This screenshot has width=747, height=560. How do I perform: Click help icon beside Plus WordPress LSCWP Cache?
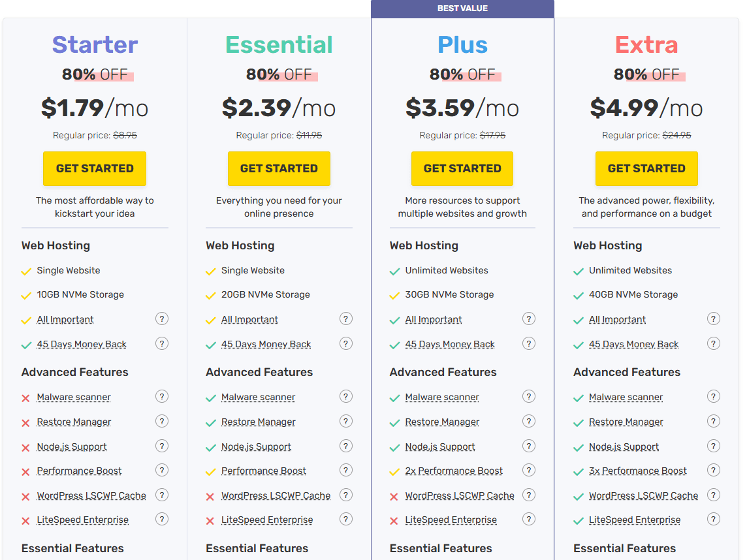(529, 495)
